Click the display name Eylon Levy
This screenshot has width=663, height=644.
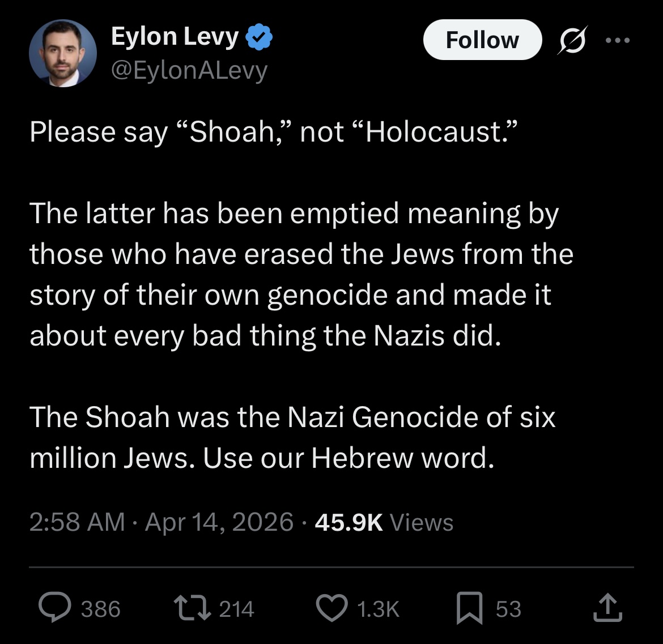tap(175, 37)
